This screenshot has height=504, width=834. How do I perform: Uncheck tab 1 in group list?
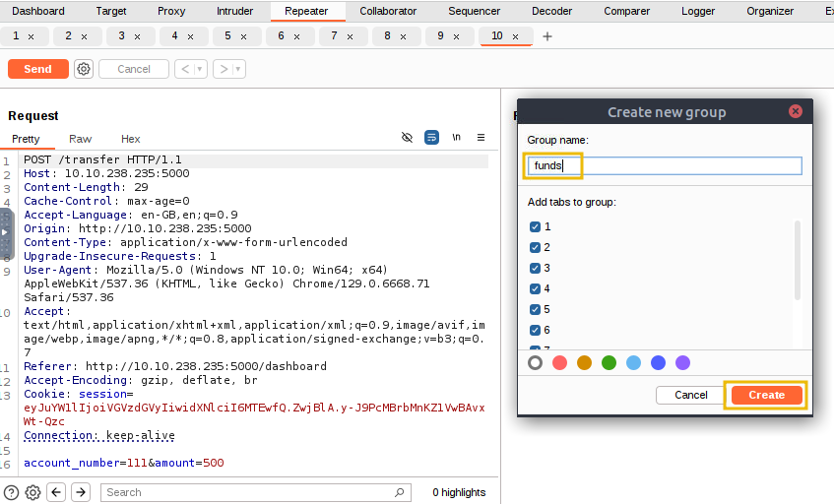[x=535, y=227]
